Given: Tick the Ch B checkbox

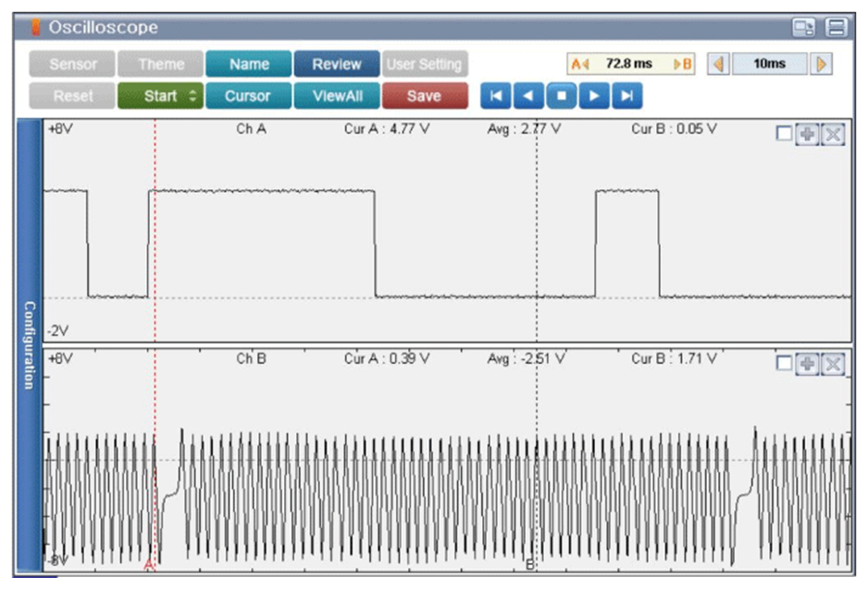Looking at the screenshot, I should (785, 364).
